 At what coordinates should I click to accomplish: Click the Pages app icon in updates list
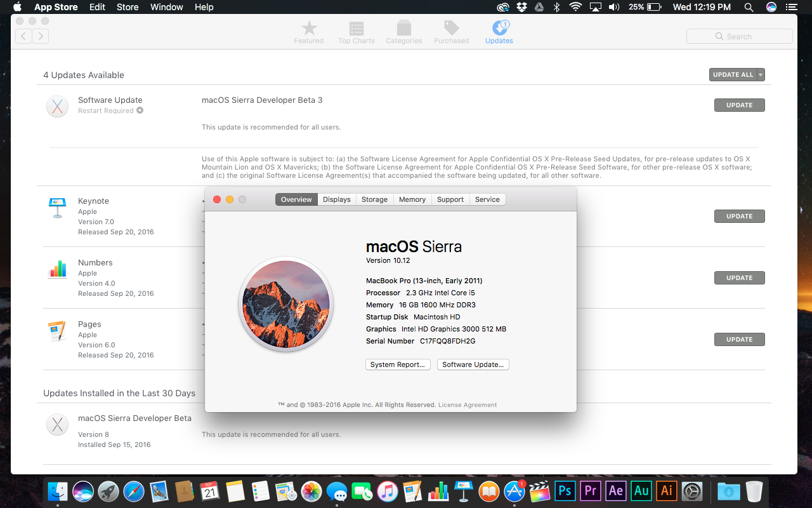(x=57, y=331)
